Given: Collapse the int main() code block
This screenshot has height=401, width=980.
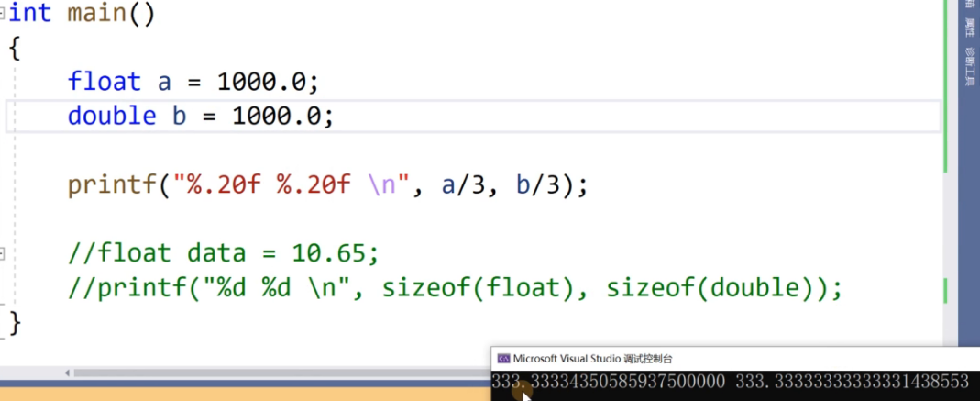Looking at the screenshot, I should [2, 12].
